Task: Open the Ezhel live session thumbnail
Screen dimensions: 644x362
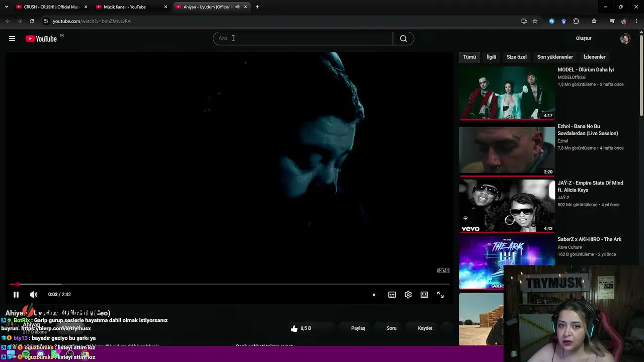Action: pyautogui.click(x=507, y=150)
